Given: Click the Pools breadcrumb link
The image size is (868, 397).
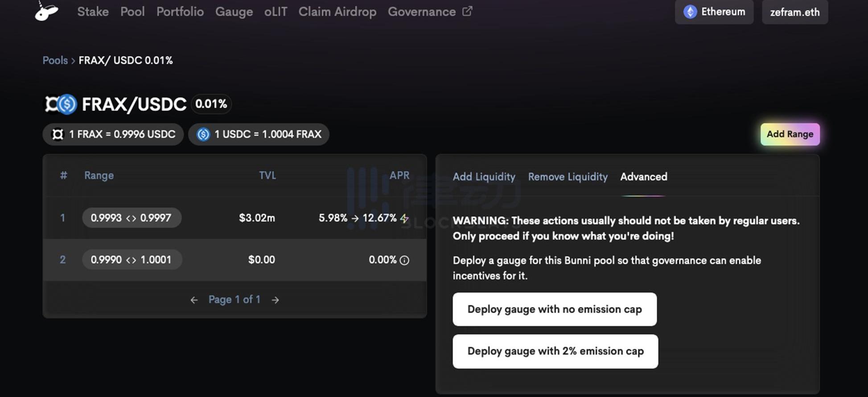Looking at the screenshot, I should (55, 60).
